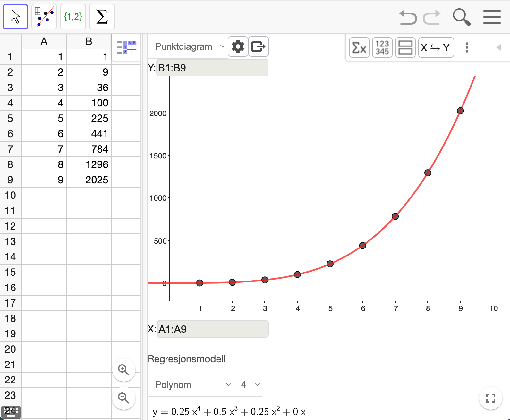Choose the {1,2} list tool
510x420 pixels.
[x=73, y=17]
